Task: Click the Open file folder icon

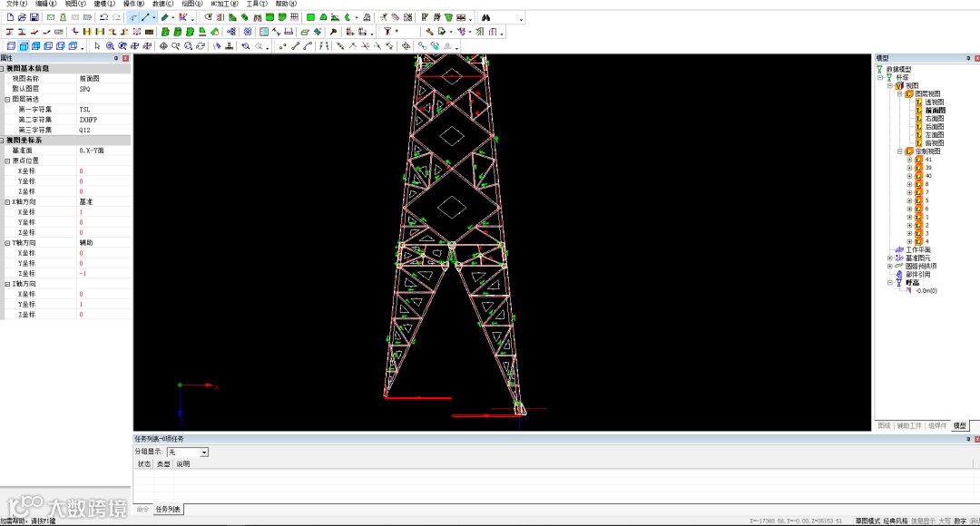Action: coord(22,17)
